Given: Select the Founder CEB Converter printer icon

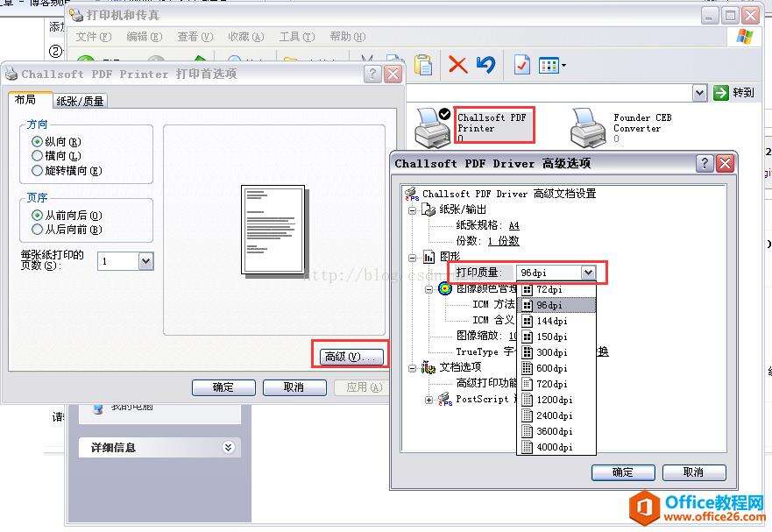Looking at the screenshot, I should (x=587, y=126).
